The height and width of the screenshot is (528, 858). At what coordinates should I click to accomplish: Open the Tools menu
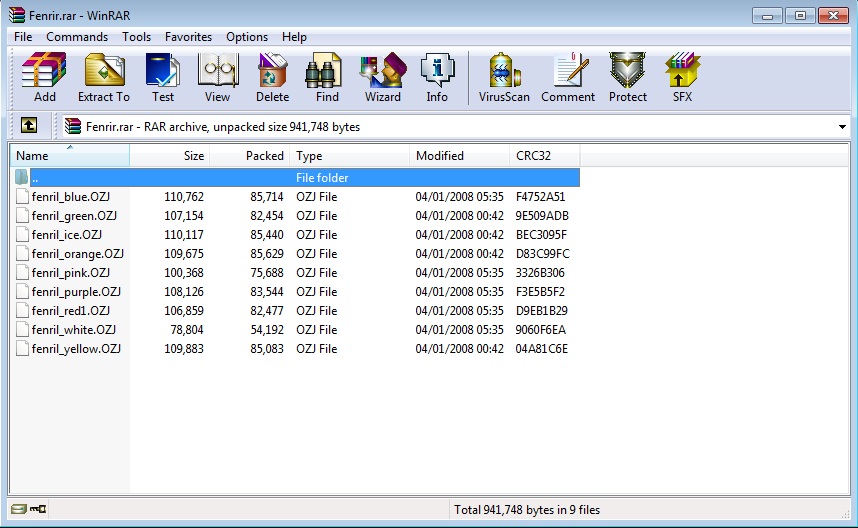pos(136,37)
